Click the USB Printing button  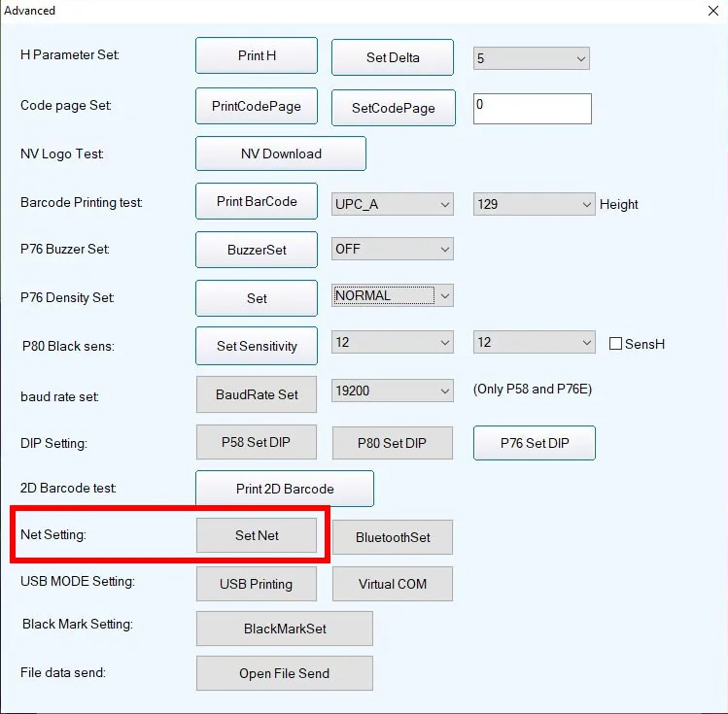[257, 584]
